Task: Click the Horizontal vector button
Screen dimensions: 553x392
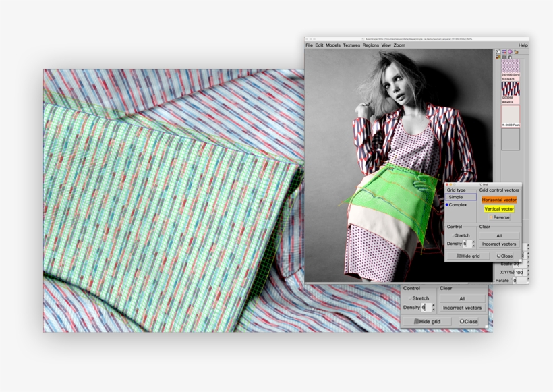Action: (499, 200)
